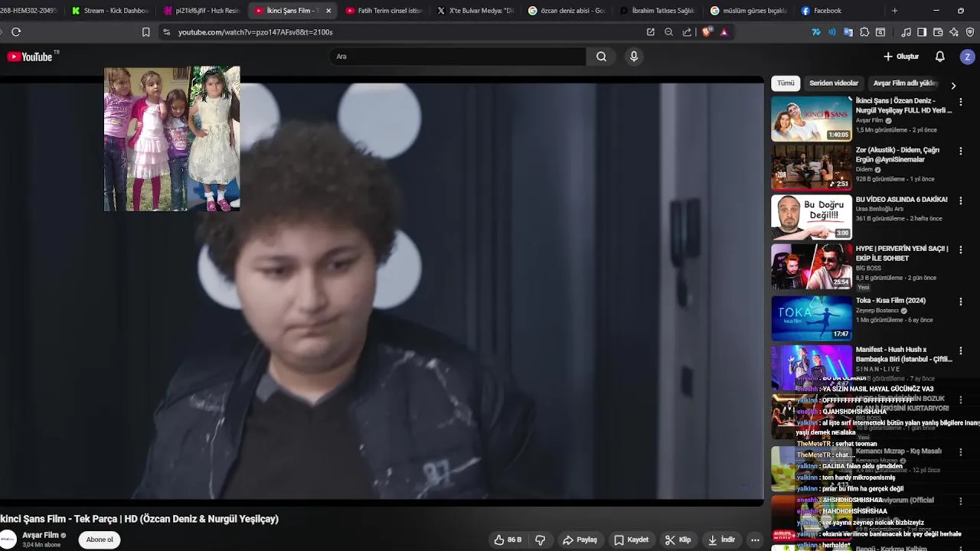Click the overlay photo of four girls
The image size is (980, 551).
tap(171, 139)
